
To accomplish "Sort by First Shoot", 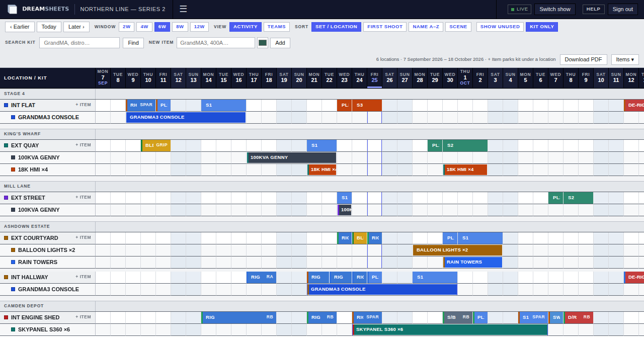I will pyautogui.click(x=385, y=27).
